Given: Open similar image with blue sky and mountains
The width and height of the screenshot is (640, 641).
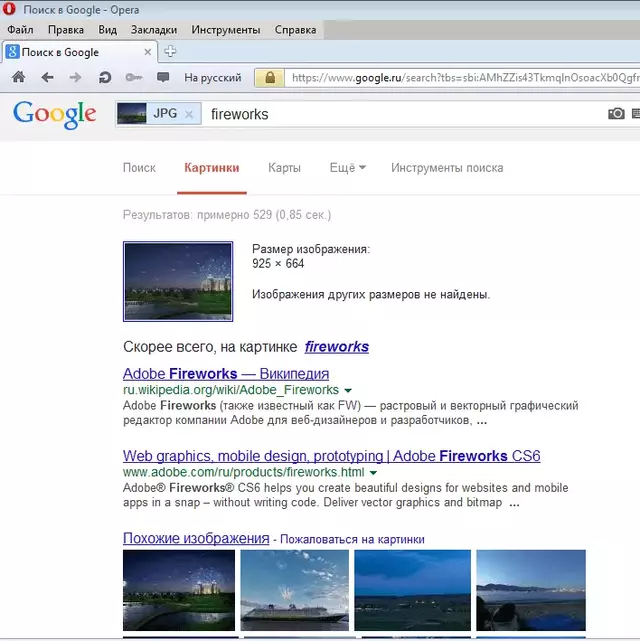Looking at the screenshot, I should click(x=531, y=590).
